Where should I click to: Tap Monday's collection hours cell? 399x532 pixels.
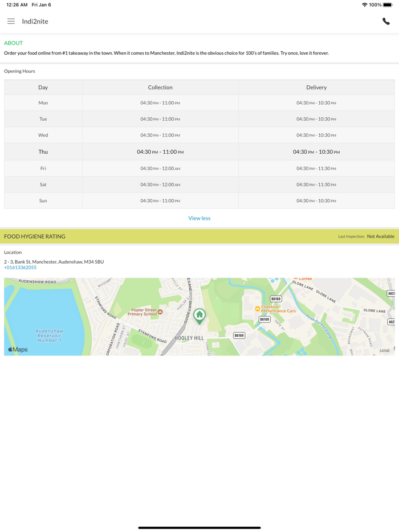point(160,103)
